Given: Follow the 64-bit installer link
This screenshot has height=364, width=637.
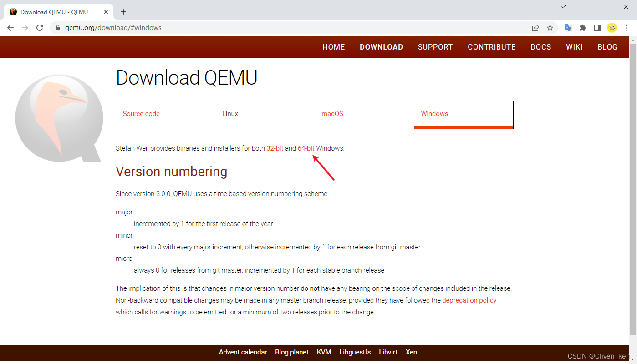Looking at the screenshot, I should coord(306,148).
